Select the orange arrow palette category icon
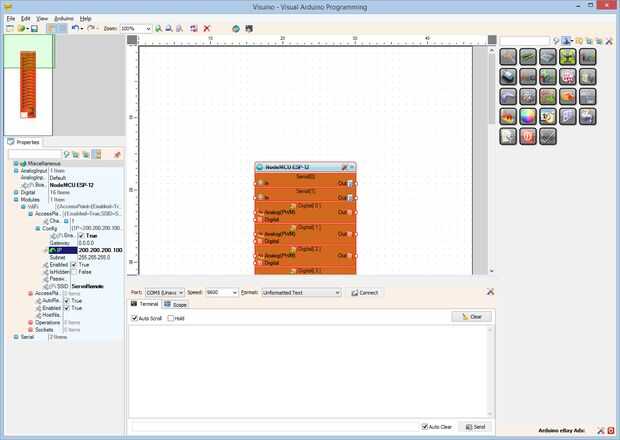Image resolution: width=620 pixels, height=440 pixels. [x=568, y=96]
